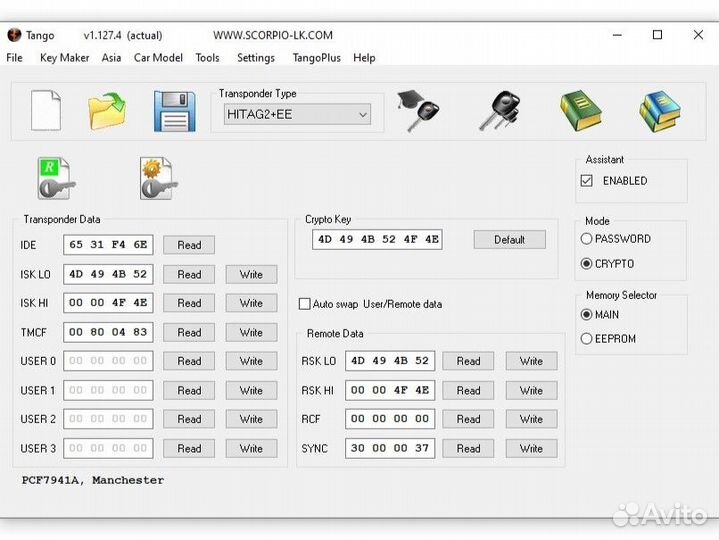
Task: Click Default button beside Crypto Key
Action: [509, 240]
